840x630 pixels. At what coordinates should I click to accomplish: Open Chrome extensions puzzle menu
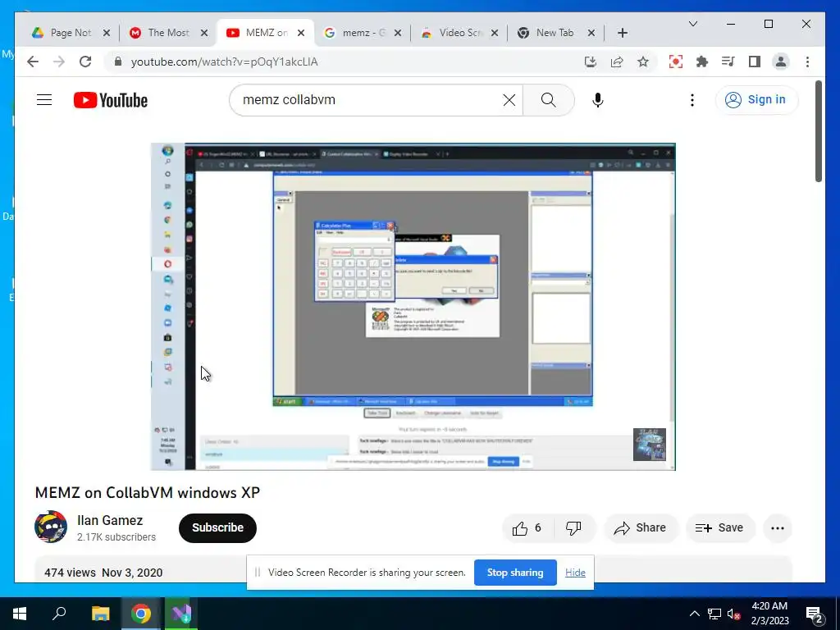click(x=702, y=62)
